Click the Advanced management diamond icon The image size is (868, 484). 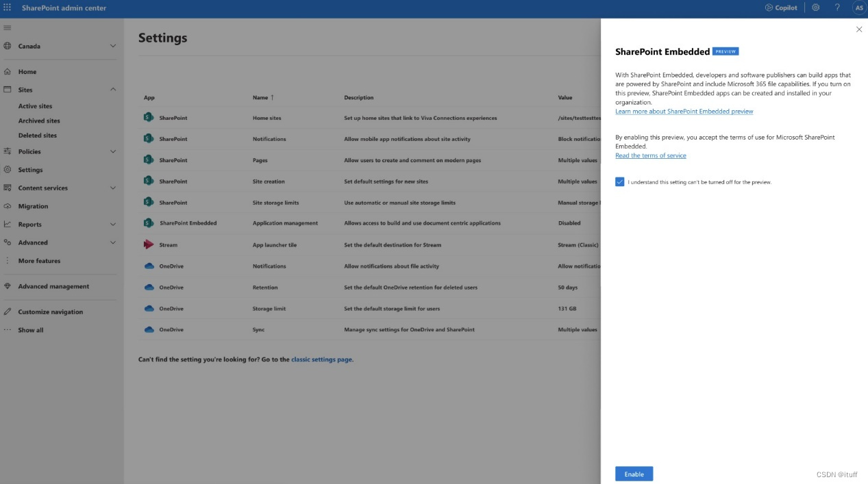[8, 286]
